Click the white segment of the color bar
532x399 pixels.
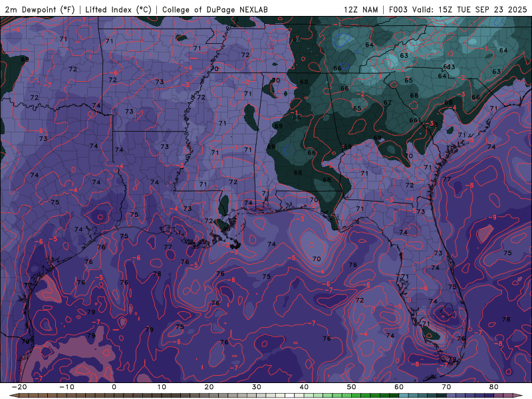point(290,396)
